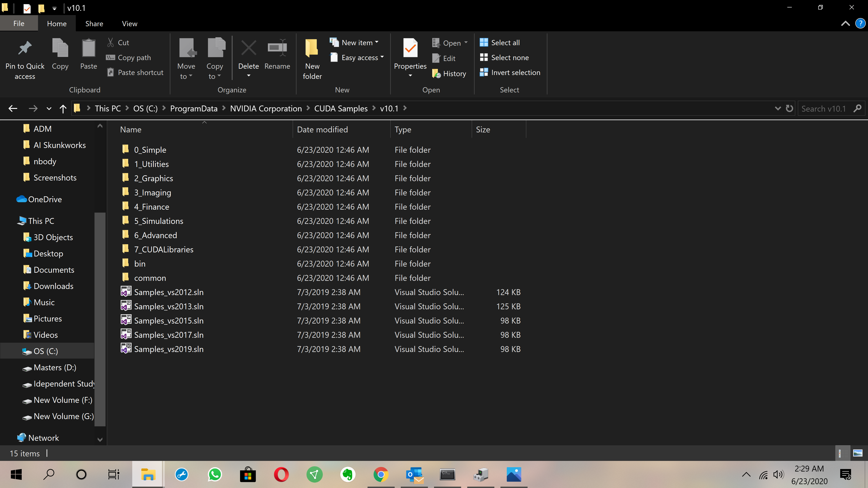
Task: Collapse the ribbon with up chevron
Action: pos(845,23)
